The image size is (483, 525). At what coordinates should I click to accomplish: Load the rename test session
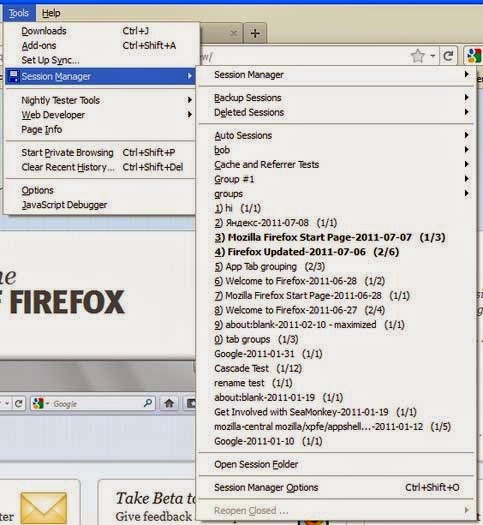coord(336,383)
